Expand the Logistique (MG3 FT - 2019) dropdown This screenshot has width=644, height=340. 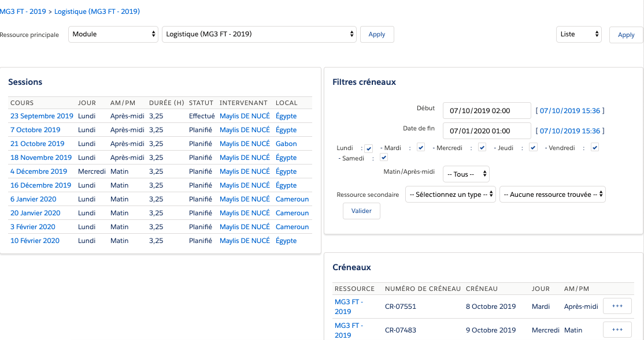pyautogui.click(x=259, y=34)
